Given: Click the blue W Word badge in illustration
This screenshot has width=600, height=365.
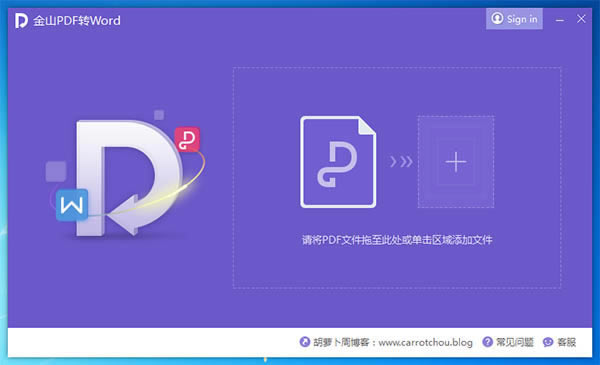Looking at the screenshot, I should pos(72,205).
